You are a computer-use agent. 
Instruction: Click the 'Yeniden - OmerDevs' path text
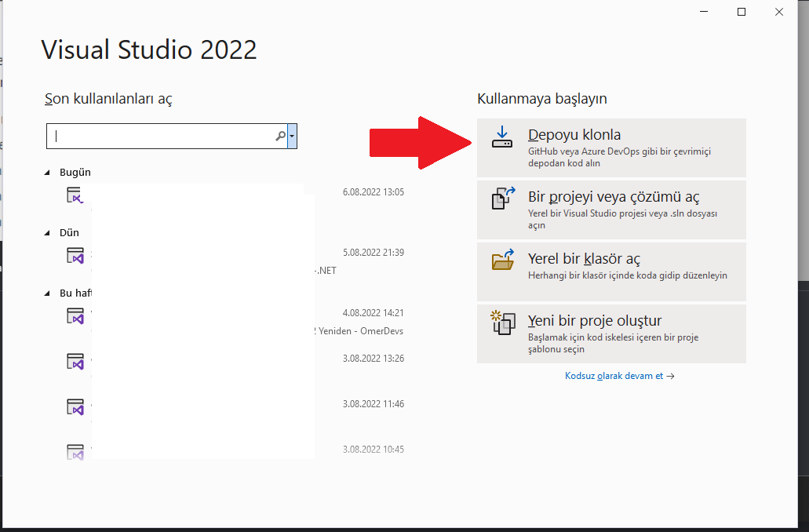click(361, 331)
